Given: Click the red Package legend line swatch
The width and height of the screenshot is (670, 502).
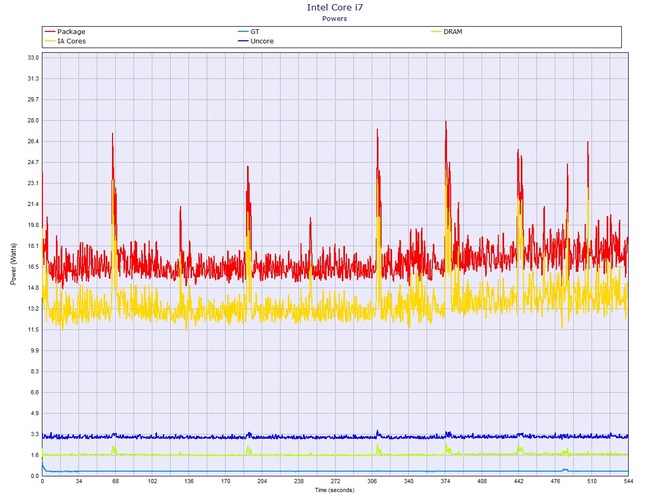Looking at the screenshot, I should [x=50, y=32].
